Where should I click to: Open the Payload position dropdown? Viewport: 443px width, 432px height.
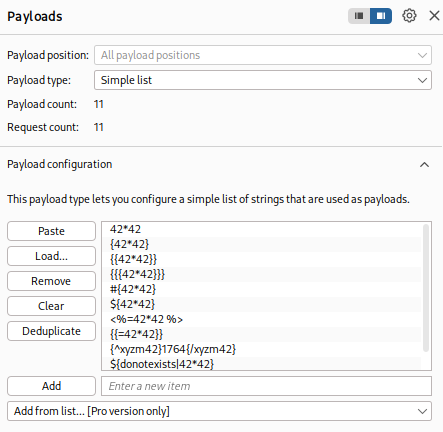click(263, 55)
